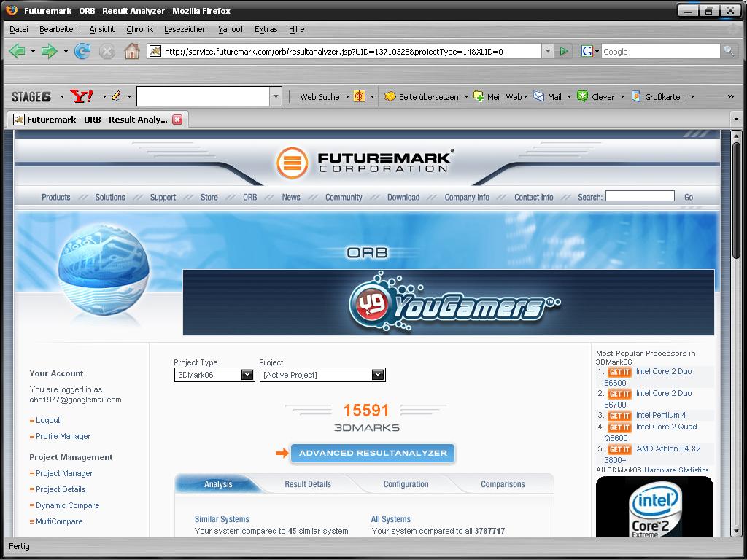Open the home page with the house icon
This screenshot has height=560, width=747.
[132, 51]
